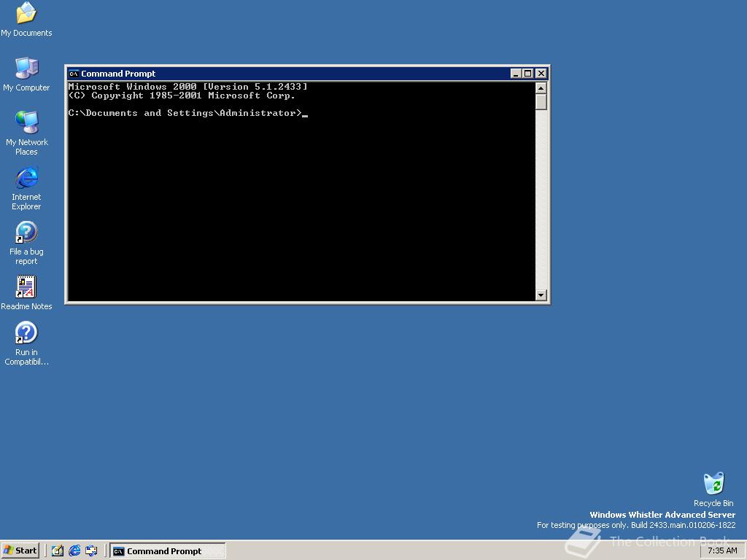Maximize the Command Prompt window
Image resolution: width=747 pixels, height=560 pixels.
(527, 74)
